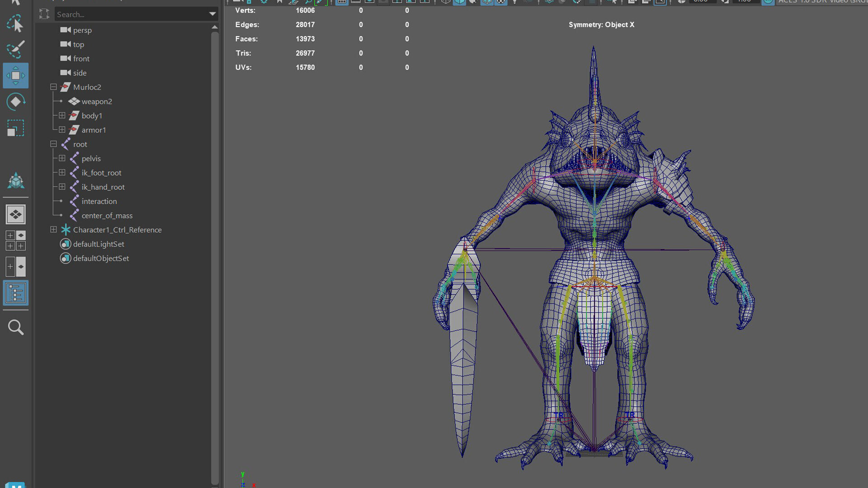Click the last-used tool icon below Scale
The width and height of the screenshot is (868, 488).
click(x=15, y=181)
